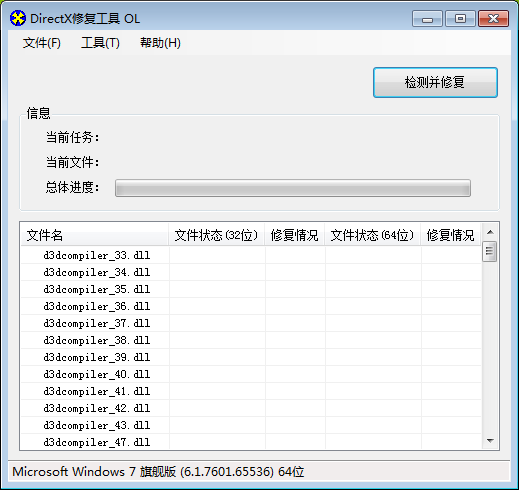Click the vertical scrollbar thumb

pyautogui.click(x=490, y=251)
